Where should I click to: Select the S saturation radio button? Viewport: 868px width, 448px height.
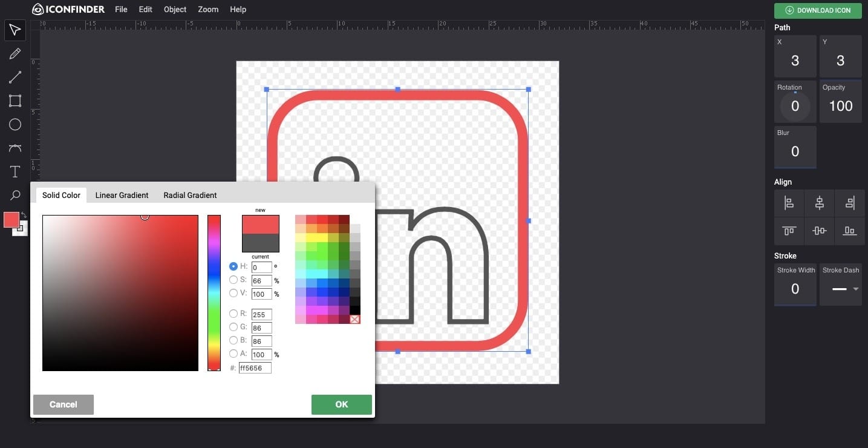[233, 280]
